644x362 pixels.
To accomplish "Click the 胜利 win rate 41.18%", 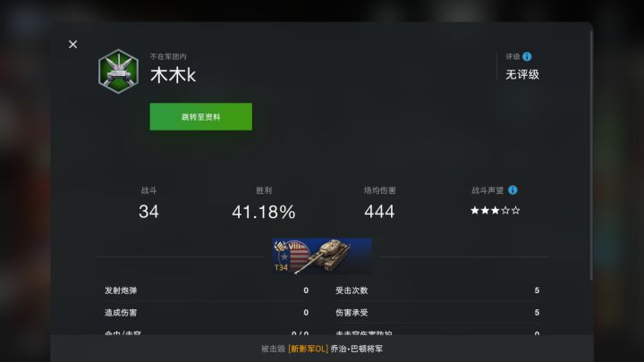I will pos(264,212).
